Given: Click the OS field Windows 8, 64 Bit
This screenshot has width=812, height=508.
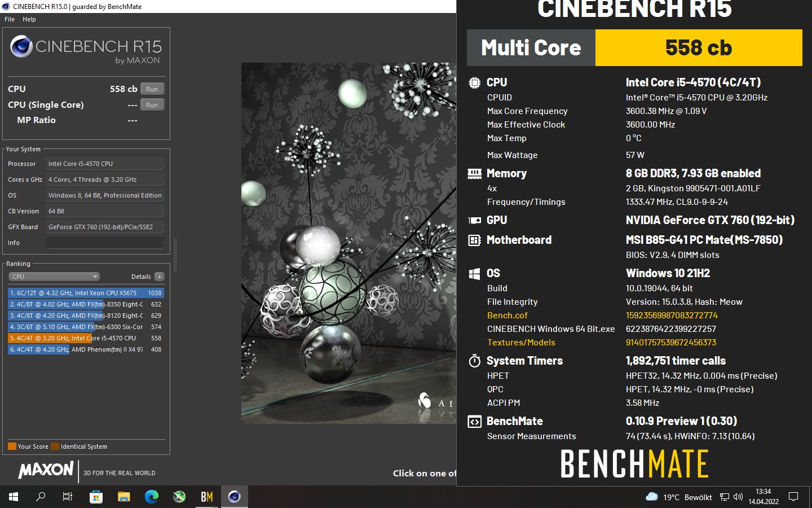Looking at the screenshot, I should coord(105,195).
